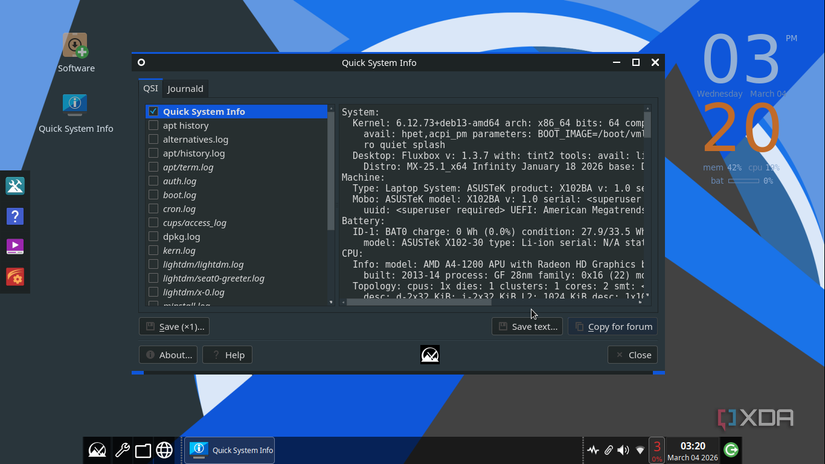Open the About... dialog button
This screenshot has height=464, width=825.
click(x=168, y=355)
